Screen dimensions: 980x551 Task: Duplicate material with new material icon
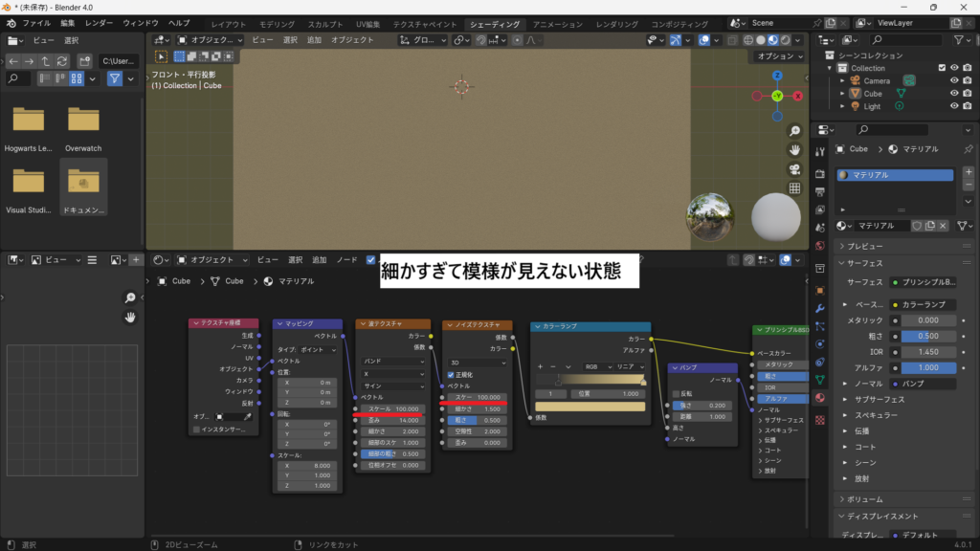(930, 226)
